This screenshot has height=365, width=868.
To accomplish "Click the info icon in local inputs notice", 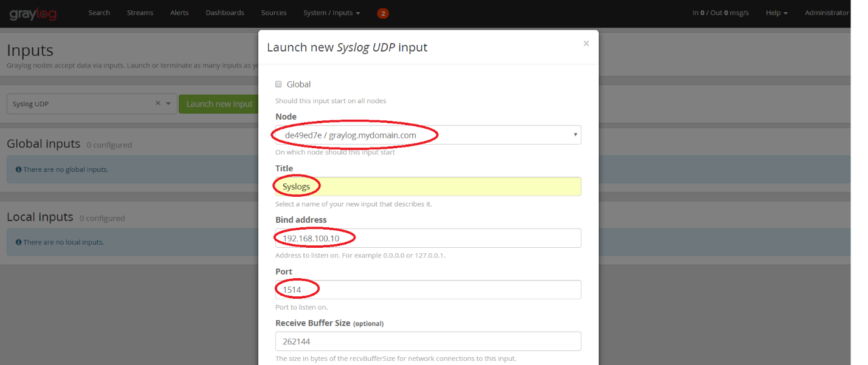I will point(18,242).
